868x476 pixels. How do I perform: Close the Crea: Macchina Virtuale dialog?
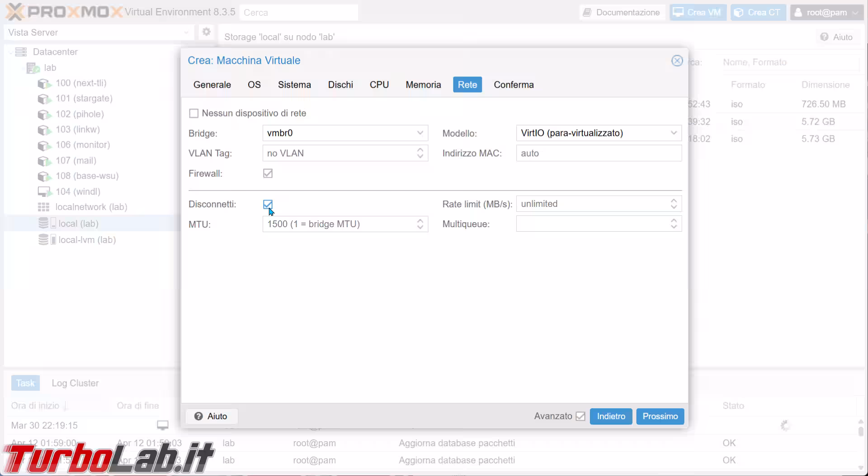pyautogui.click(x=677, y=61)
